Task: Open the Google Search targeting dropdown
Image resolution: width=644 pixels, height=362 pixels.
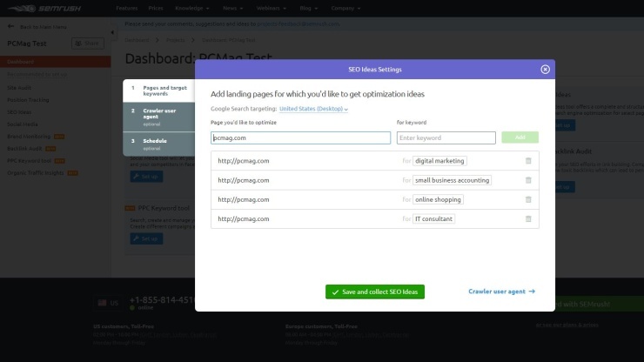Action: [x=313, y=109]
